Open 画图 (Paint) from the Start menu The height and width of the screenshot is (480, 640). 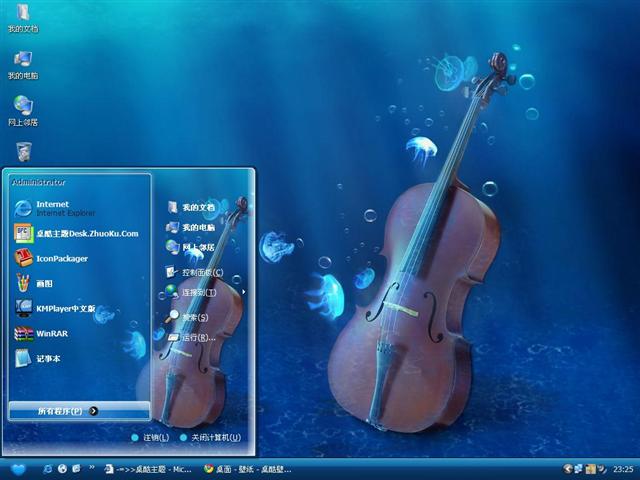(x=35, y=283)
